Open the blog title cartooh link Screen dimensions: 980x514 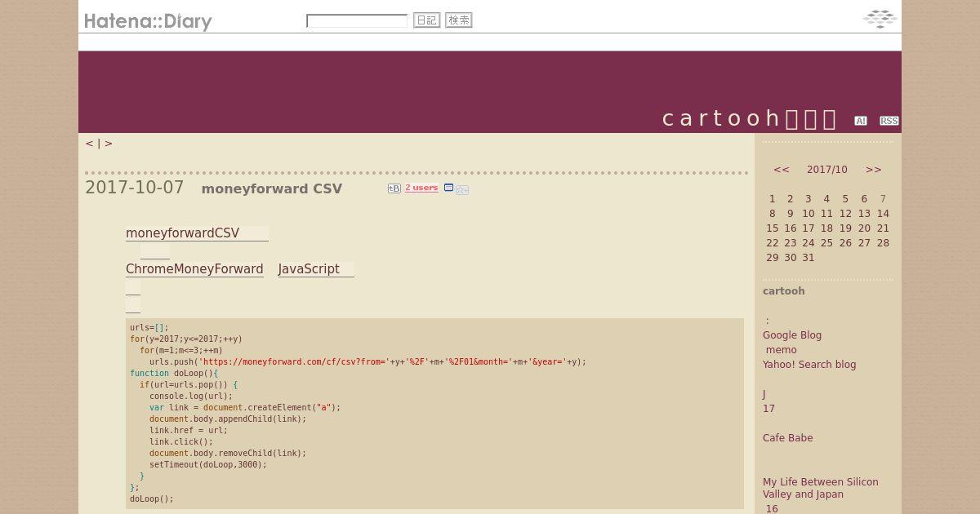tap(750, 118)
